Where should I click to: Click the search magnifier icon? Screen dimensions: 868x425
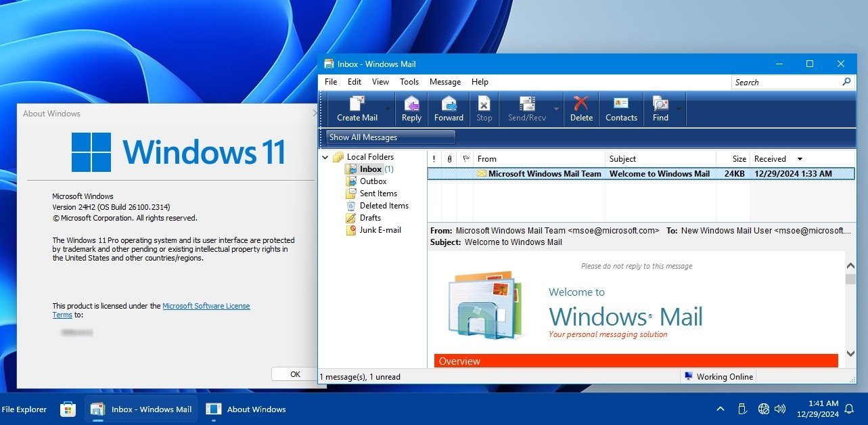[x=846, y=82]
